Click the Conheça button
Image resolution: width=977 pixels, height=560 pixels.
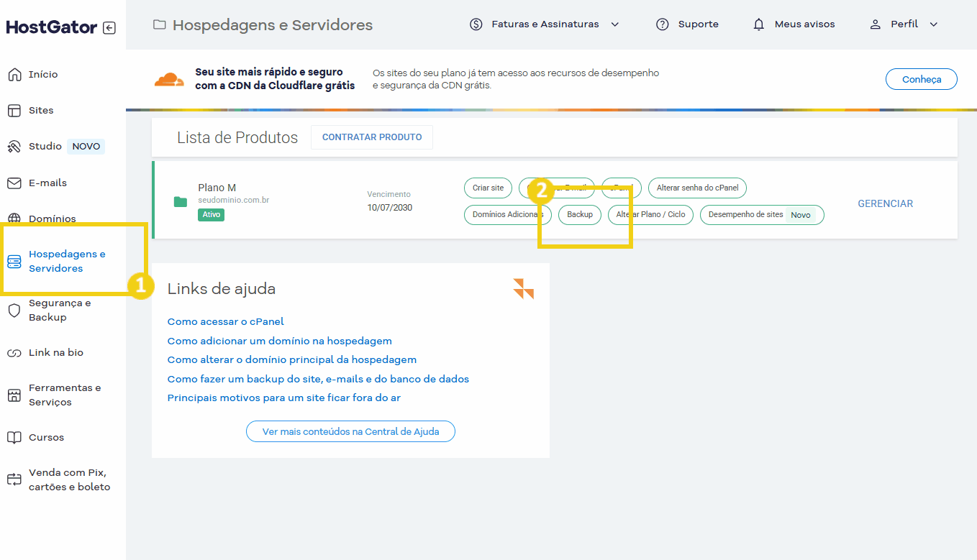(x=921, y=80)
